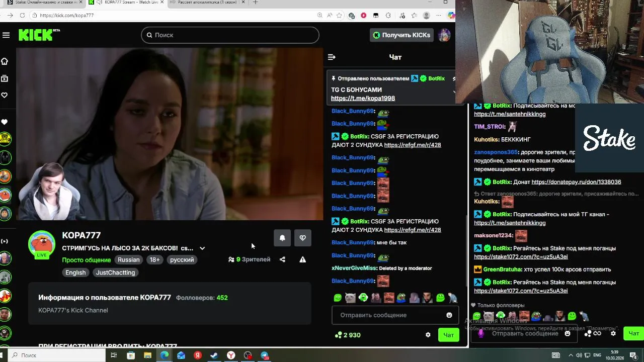Screen dimensions: 644x362
Task: Click the Отправить сообщение field in second chat
Action: coord(525,333)
